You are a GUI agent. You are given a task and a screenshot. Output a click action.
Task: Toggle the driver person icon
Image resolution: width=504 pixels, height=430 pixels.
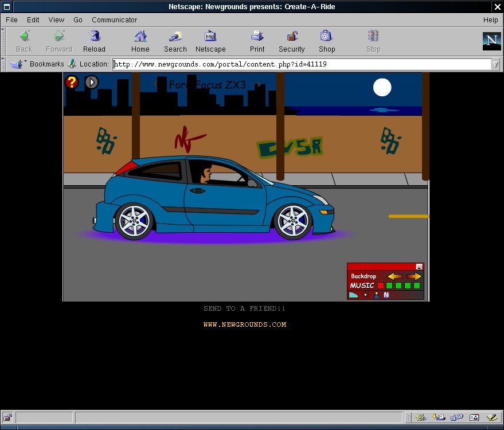(x=376, y=295)
